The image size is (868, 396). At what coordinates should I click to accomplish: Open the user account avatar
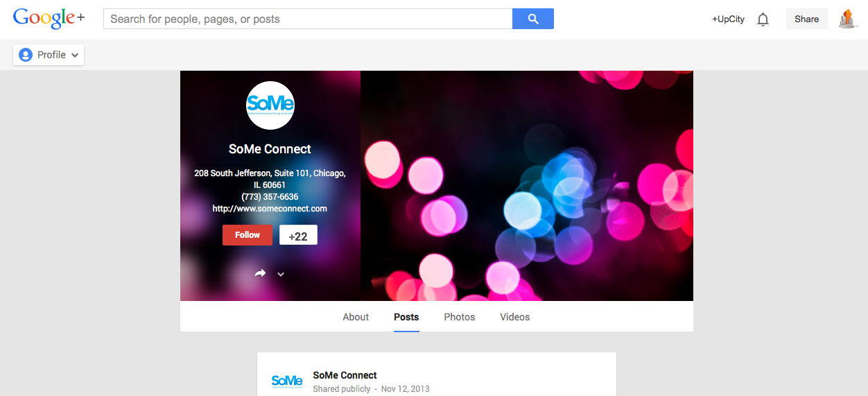coord(847,19)
